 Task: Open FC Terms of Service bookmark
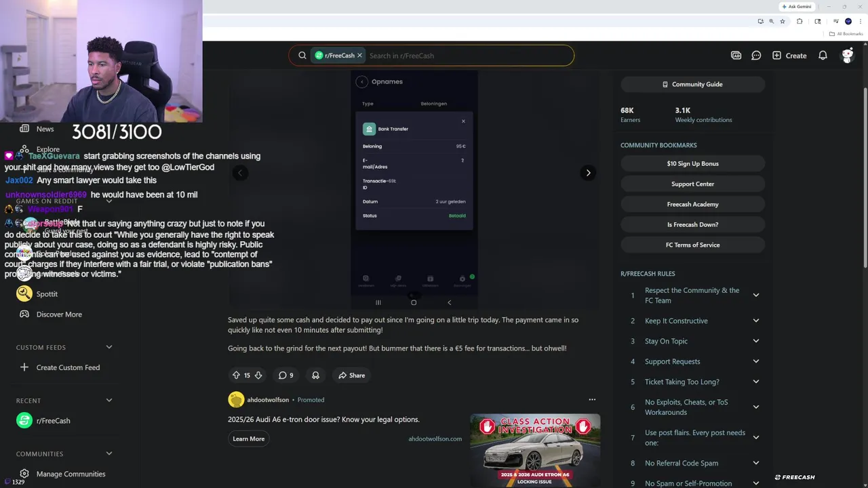pos(692,245)
